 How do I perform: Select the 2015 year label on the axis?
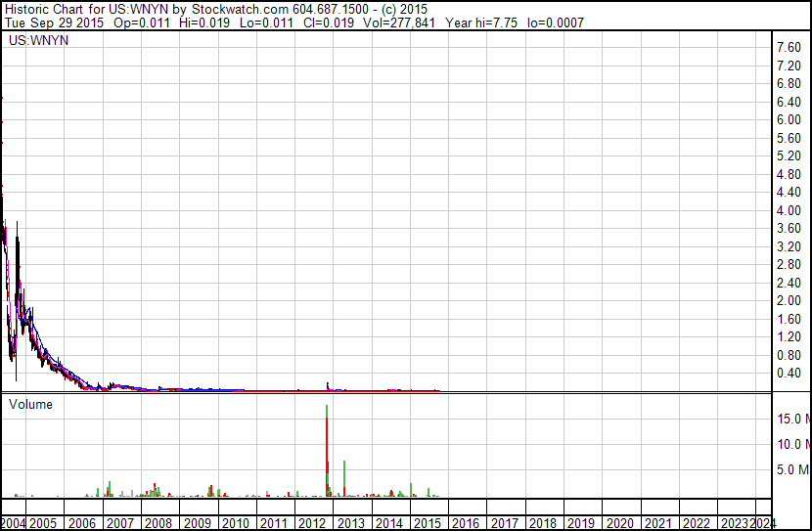(428, 523)
